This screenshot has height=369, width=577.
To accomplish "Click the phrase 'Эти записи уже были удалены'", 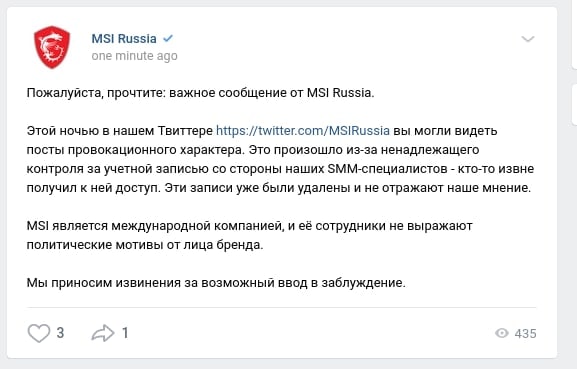I will 257,188.
